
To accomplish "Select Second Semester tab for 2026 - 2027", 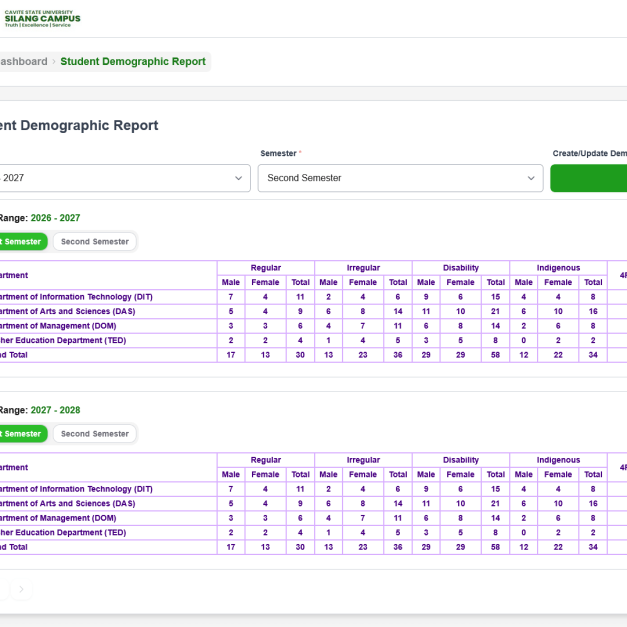I will tap(95, 242).
